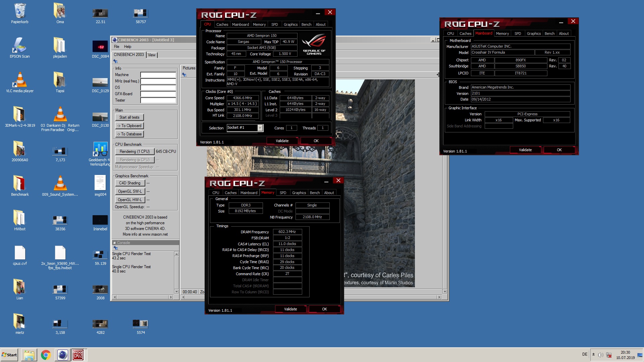Open the mietz archive icon
Screen dimensions: 644x362
pos(20,324)
